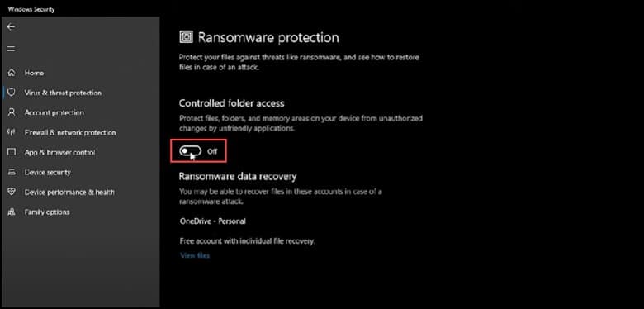This screenshot has width=644, height=309.
Task: Click the Home house icon
Action: (x=12, y=73)
